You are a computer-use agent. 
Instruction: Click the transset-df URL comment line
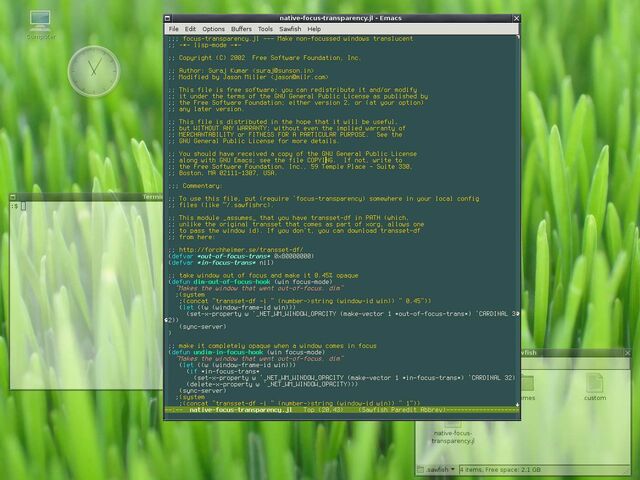[x=236, y=250]
